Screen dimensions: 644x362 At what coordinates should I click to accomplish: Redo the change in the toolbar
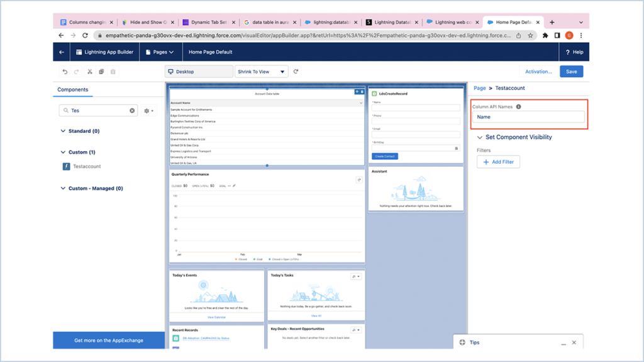click(x=76, y=72)
